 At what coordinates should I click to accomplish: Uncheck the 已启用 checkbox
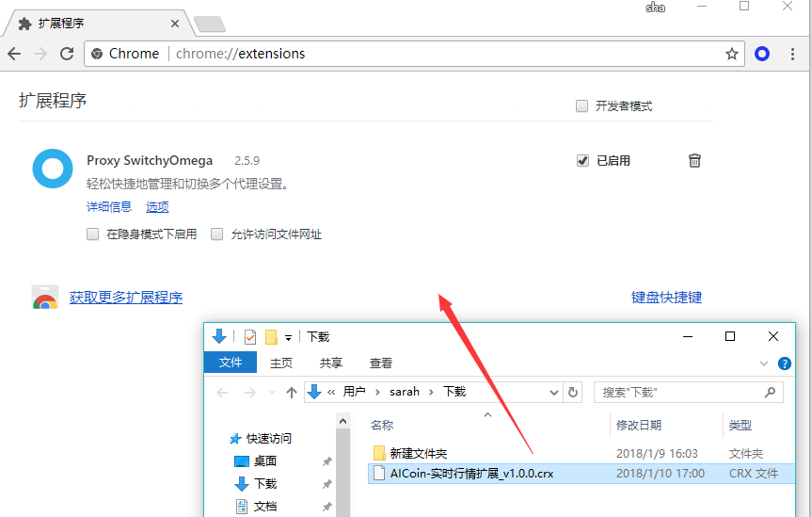pos(582,161)
